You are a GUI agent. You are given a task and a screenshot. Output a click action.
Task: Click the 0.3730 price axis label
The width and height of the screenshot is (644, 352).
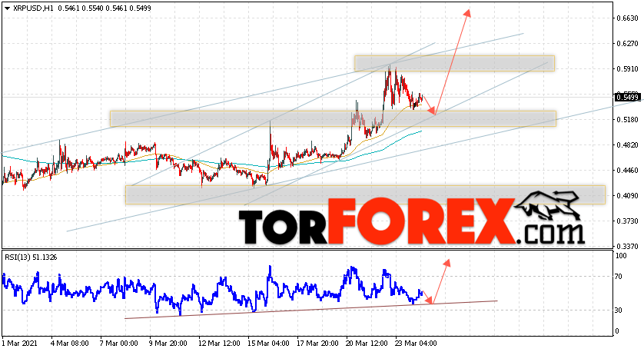(628, 221)
